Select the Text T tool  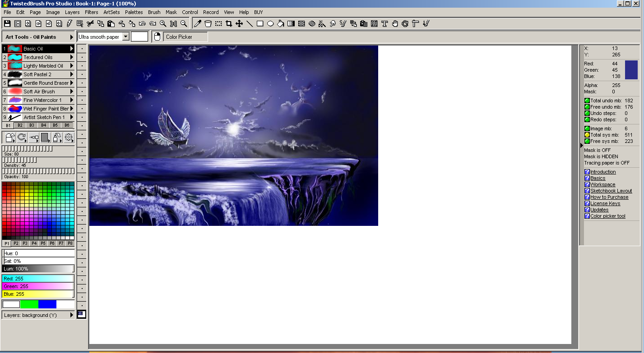385,23
